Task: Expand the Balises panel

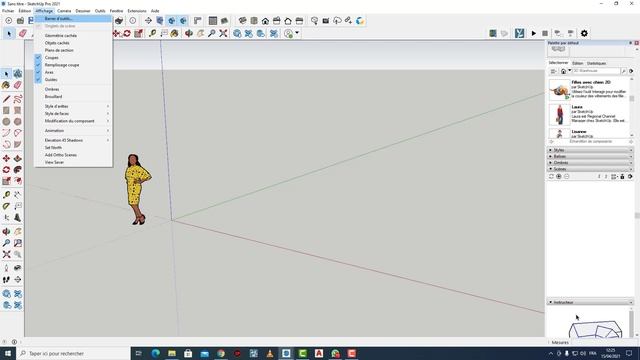Action: [x=590, y=156]
